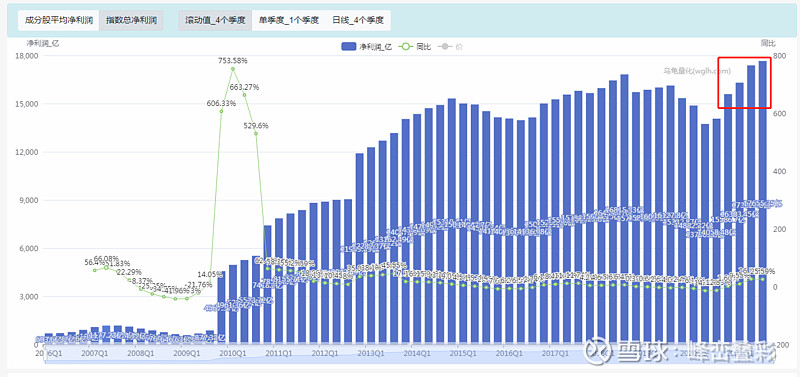Viewport: 800px width, 377px height.
Task: Click the 14.05% data label
Action: pyautogui.click(x=210, y=273)
